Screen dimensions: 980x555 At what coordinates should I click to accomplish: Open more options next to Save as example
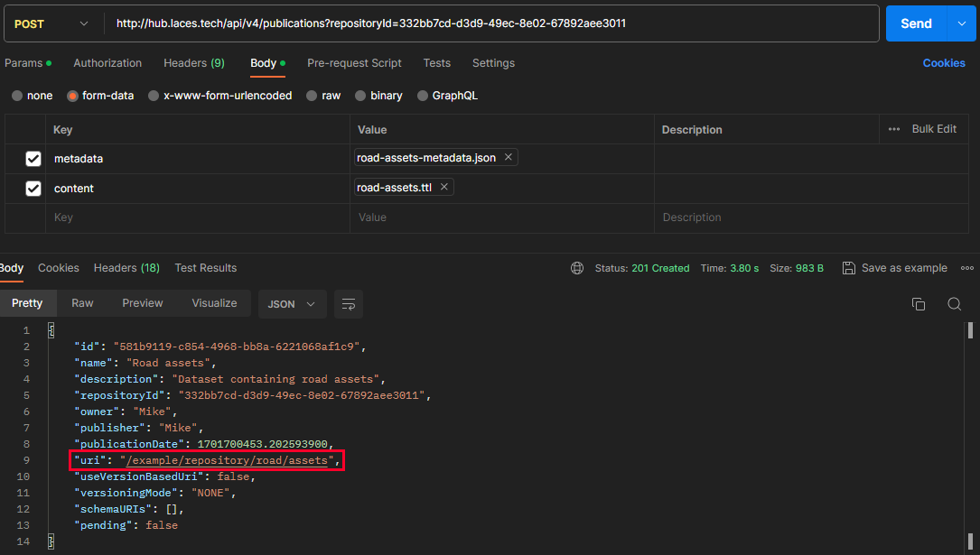click(967, 268)
